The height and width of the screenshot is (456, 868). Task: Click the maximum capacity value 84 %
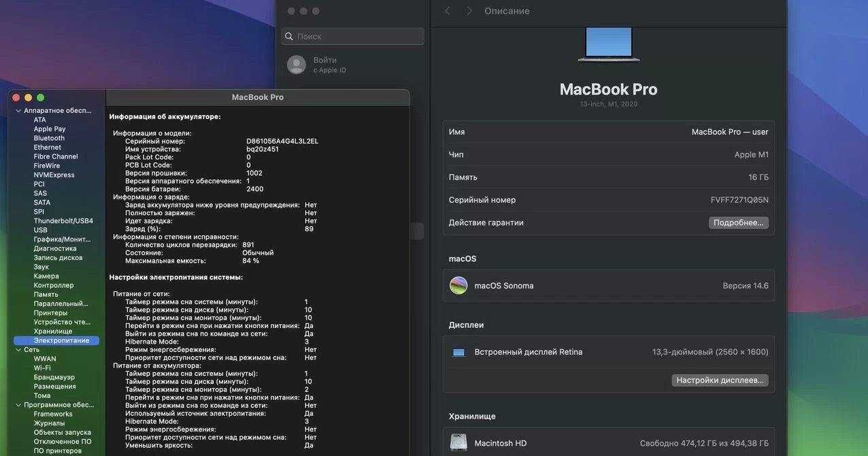point(251,261)
